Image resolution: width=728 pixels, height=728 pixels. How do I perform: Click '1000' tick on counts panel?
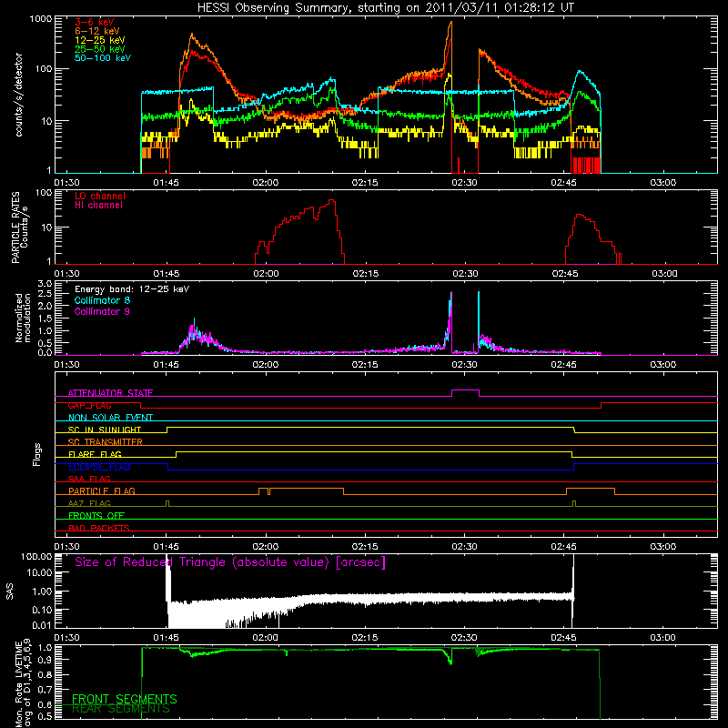[x=40, y=19]
